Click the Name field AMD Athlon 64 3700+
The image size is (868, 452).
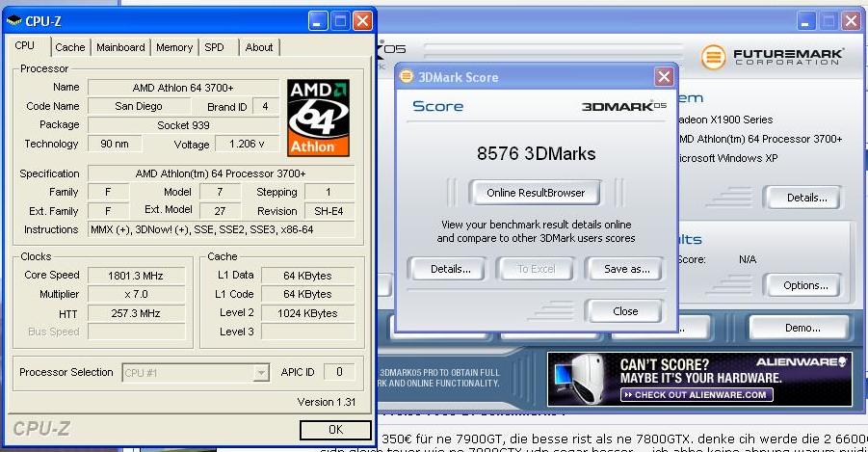(183, 88)
